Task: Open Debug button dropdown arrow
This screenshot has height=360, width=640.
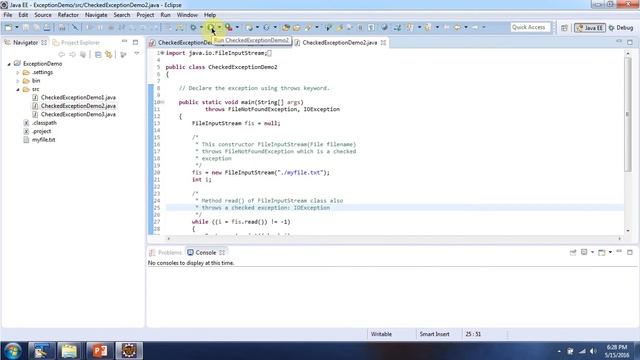Action: [201, 27]
